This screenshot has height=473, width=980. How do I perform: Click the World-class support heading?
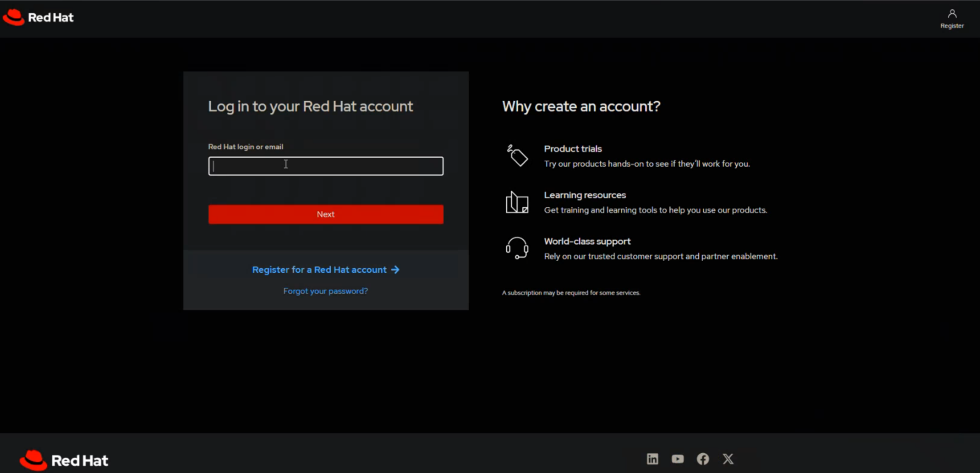click(x=587, y=241)
